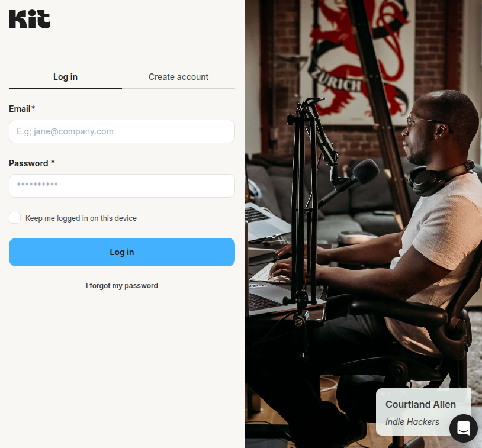Switch to the Create account tab

click(178, 77)
